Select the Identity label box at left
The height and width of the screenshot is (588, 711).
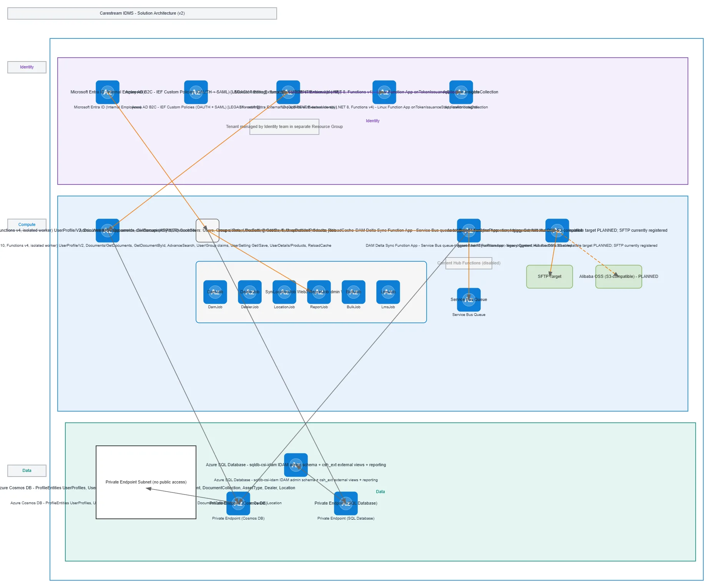(x=27, y=67)
